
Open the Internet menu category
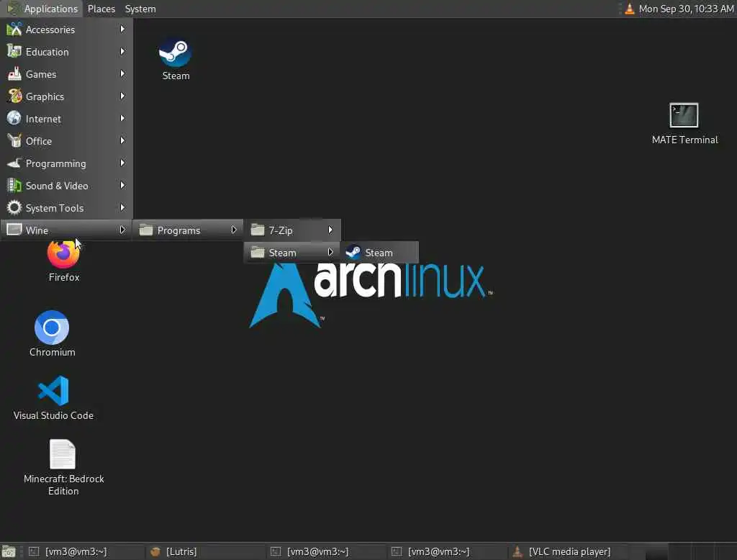[x=66, y=119]
